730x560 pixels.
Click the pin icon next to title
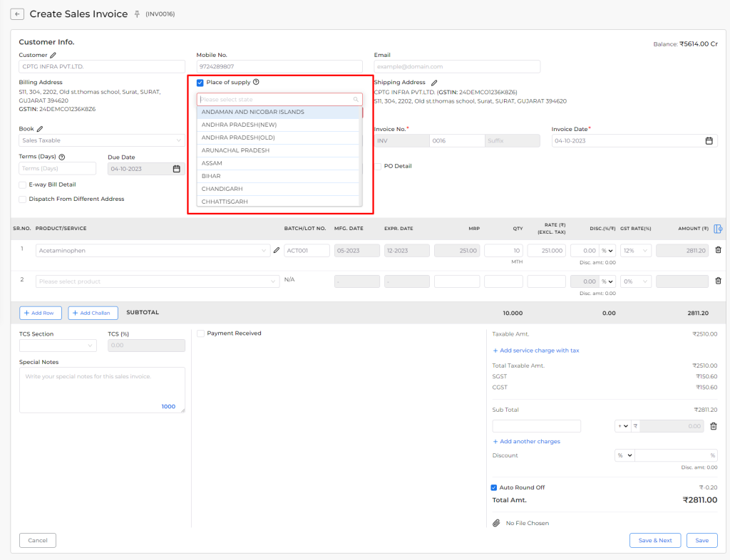tap(137, 14)
